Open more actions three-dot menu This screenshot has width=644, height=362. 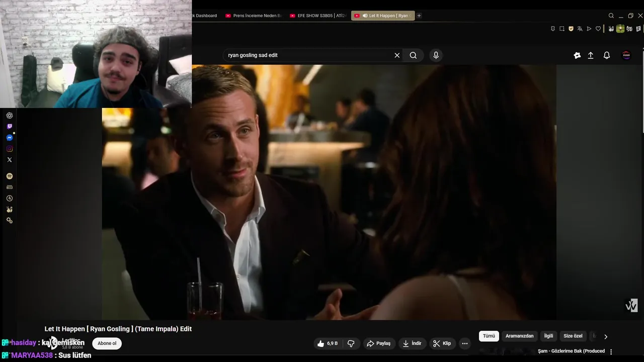465,343
